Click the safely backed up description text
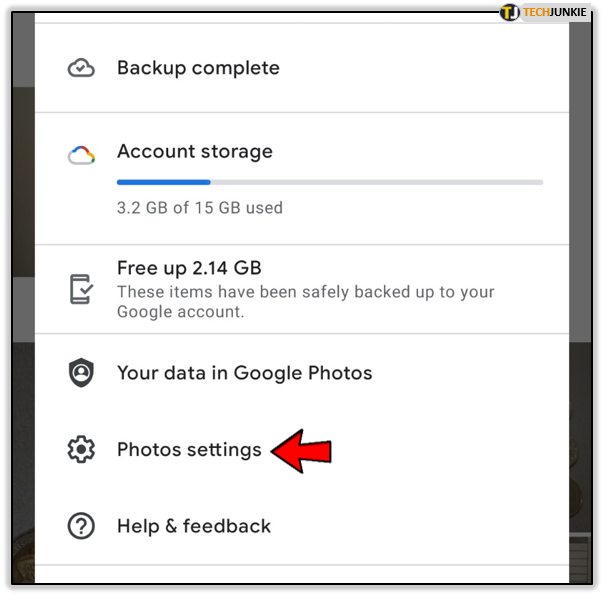The image size is (604, 596). pyautogui.click(x=305, y=302)
